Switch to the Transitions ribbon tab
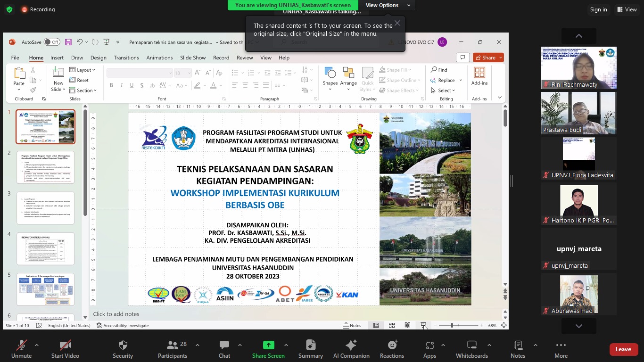Image resolution: width=644 pixels, height=362 pixels. click(126, 58)
